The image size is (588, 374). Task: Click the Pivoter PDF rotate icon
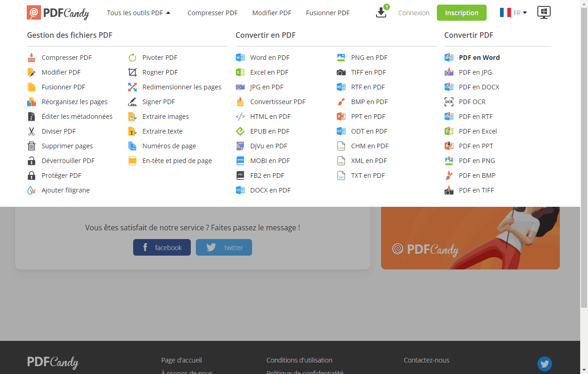coord(132,58)
